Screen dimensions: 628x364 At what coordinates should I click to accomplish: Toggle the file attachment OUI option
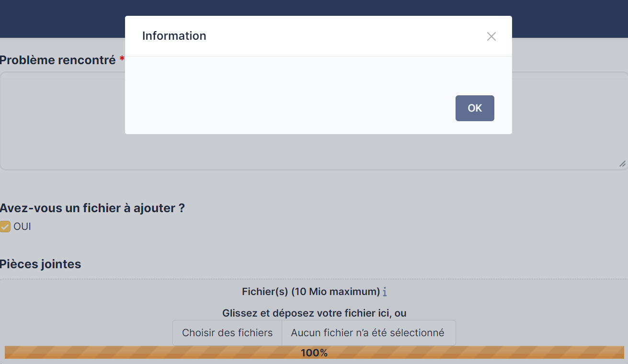(5, 226)
